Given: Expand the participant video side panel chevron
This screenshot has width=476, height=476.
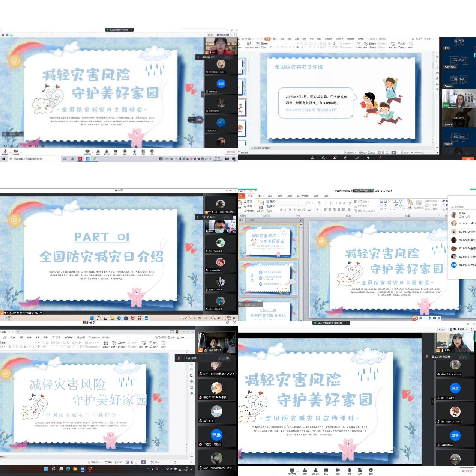Looking at the screenshot, I should tap(432, 401).
